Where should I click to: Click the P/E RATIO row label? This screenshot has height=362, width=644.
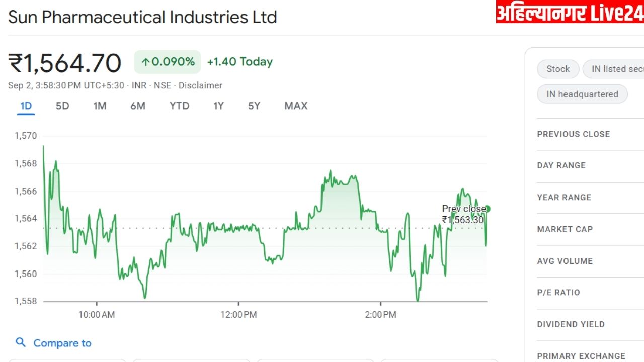[558, 292]
